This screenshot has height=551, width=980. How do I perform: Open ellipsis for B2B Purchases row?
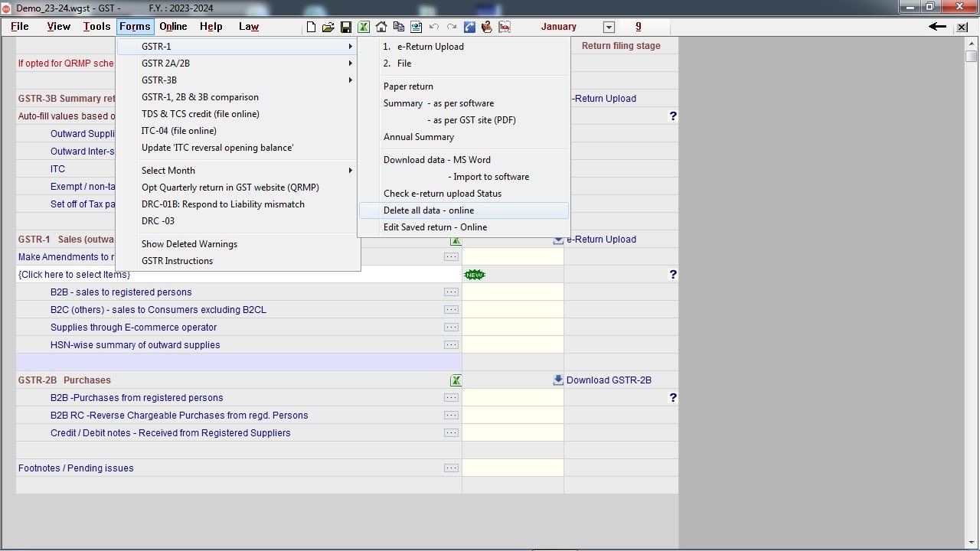451,398
